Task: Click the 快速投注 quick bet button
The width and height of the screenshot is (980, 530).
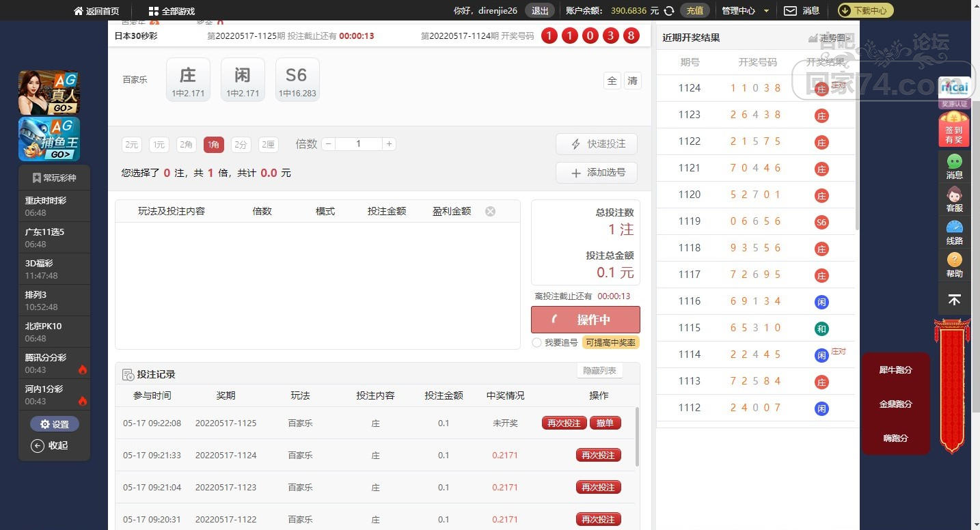Action: (597, 144)
